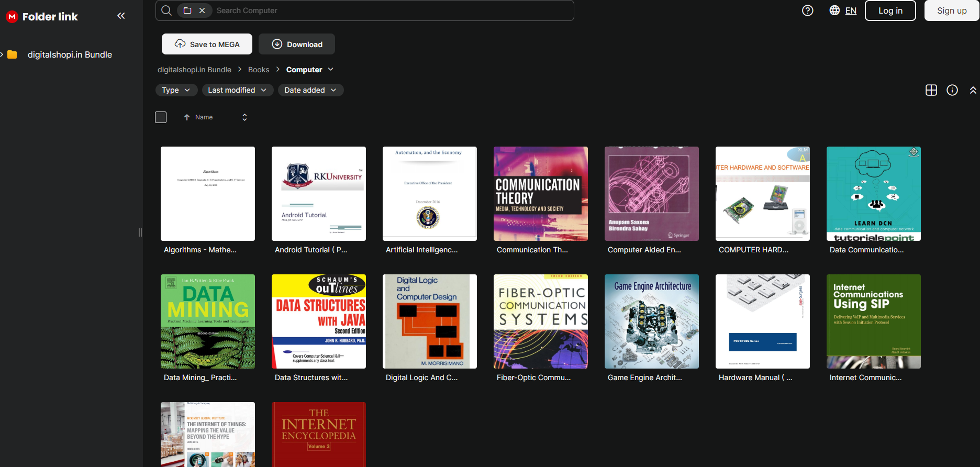Open Data Mining book cover
The width and height of the screenshot is (980, 467).
click(x=208, y=321)
